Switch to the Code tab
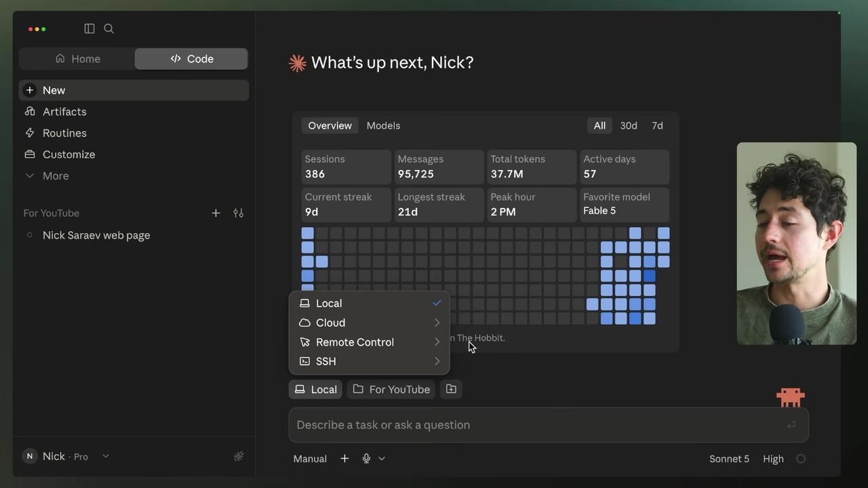868x488 pixels. tap(191, 59)
